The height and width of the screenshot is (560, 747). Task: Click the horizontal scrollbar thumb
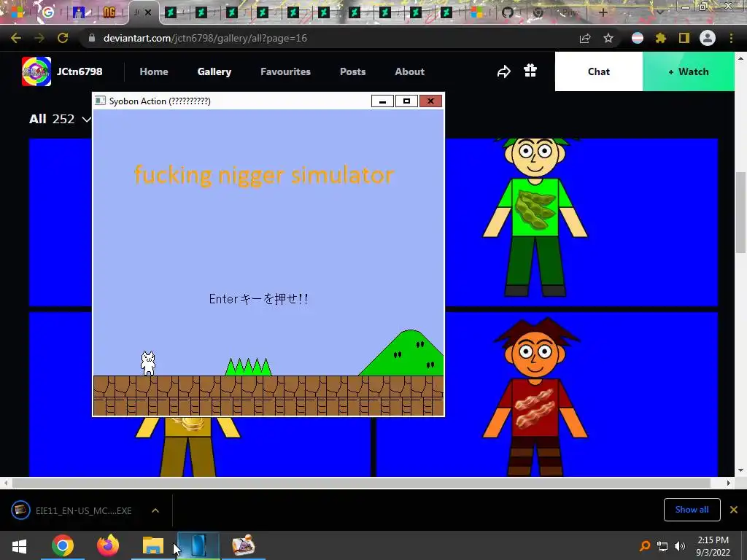[361, 483]
